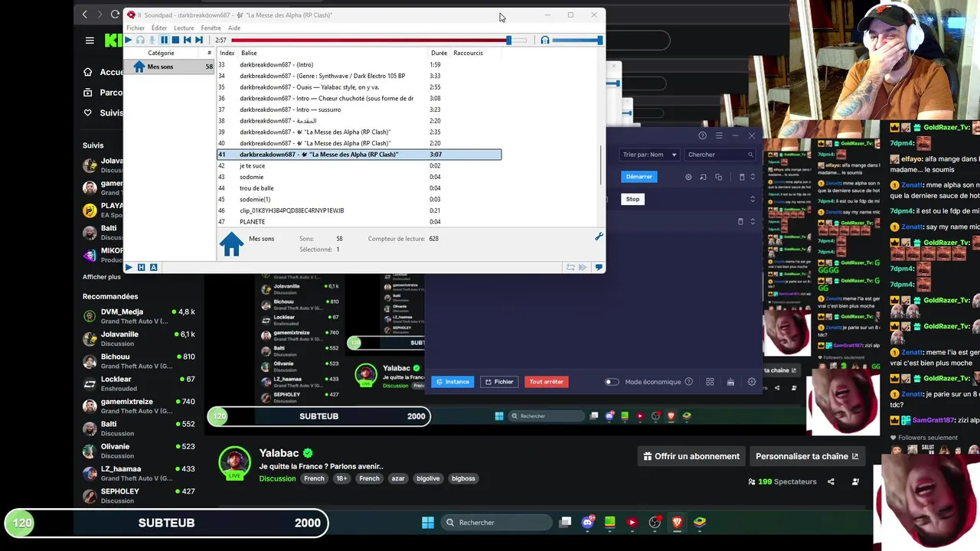Open the Aide menu in Soundpad
The image size is (980, 551).
point(234,28)
